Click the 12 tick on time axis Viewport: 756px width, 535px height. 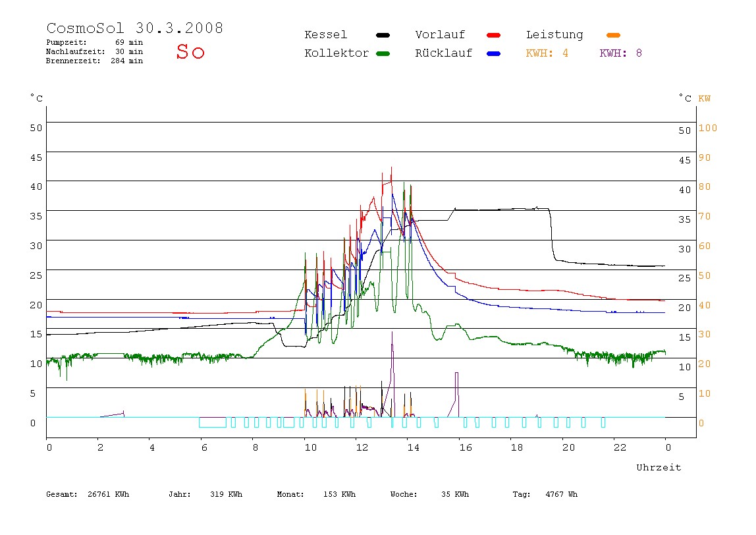click(362, 447)
